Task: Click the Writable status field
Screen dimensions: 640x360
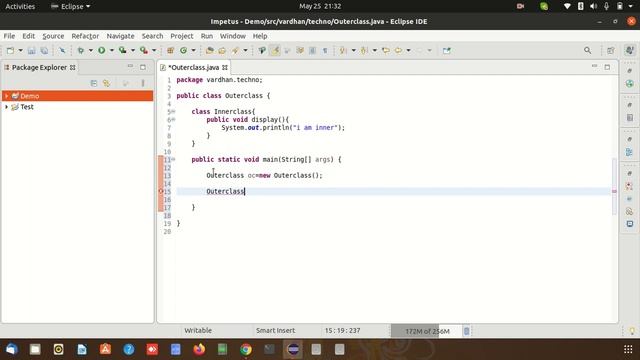Action: tap(198, 331)
